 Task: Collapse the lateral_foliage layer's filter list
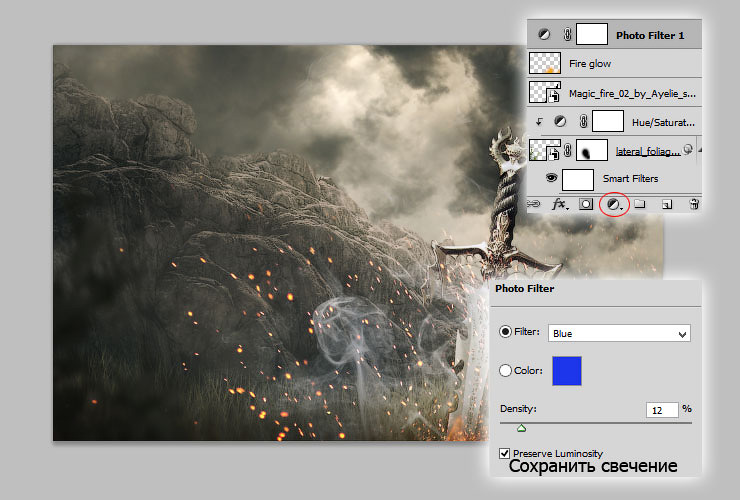699,150
